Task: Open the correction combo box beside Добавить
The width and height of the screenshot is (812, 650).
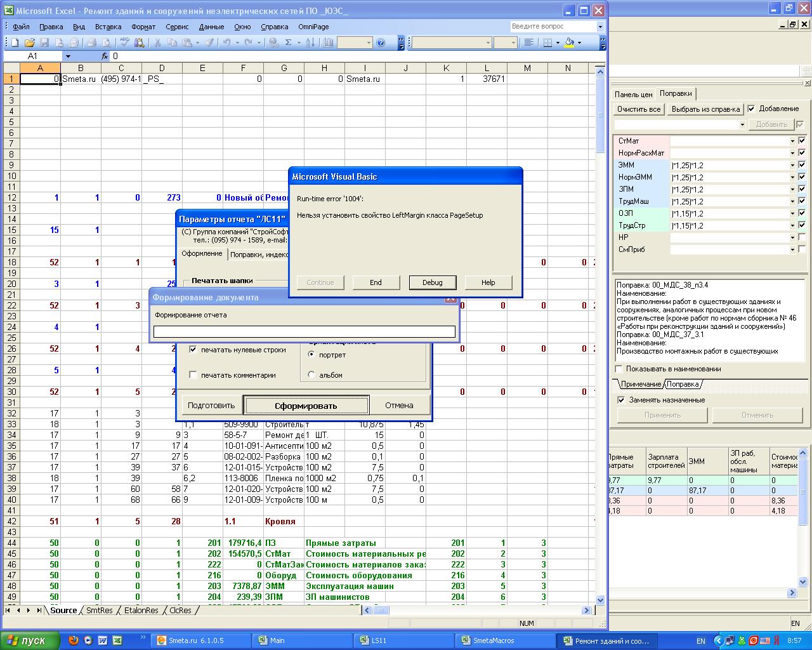Action: coord(680,124)
